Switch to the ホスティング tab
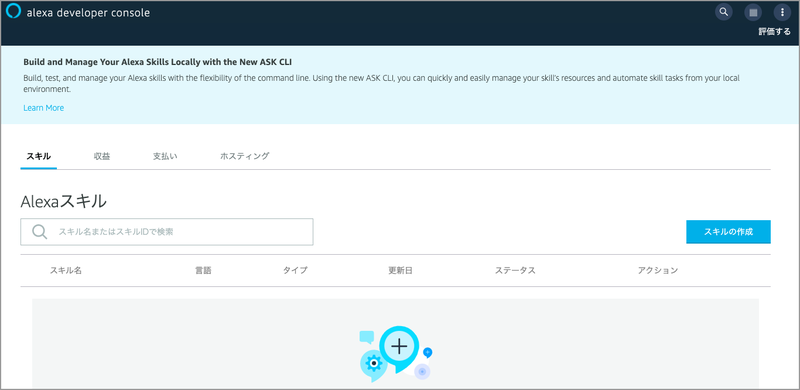 click(245, 156)
